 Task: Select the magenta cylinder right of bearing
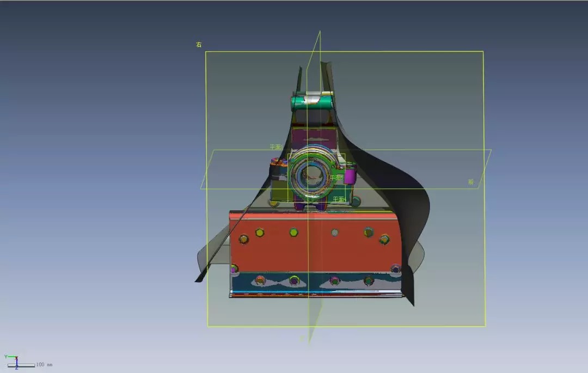[x=350, y=176]
